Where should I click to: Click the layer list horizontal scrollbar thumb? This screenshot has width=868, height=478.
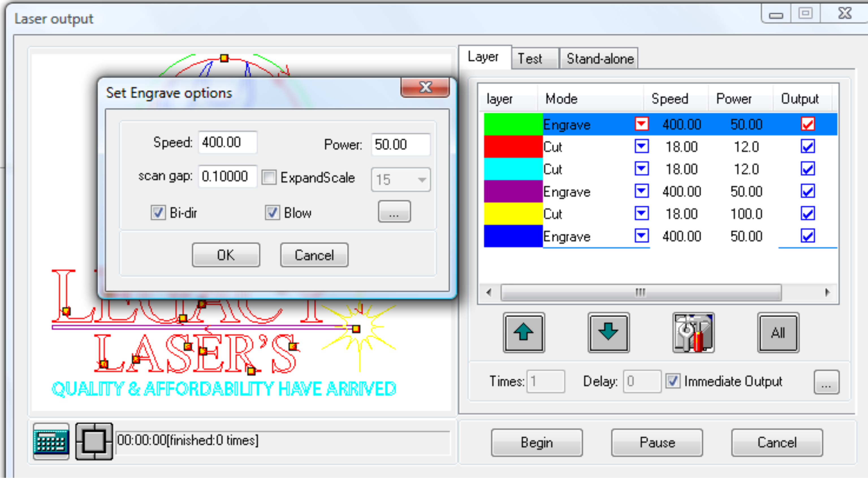[x=641, y=292]
